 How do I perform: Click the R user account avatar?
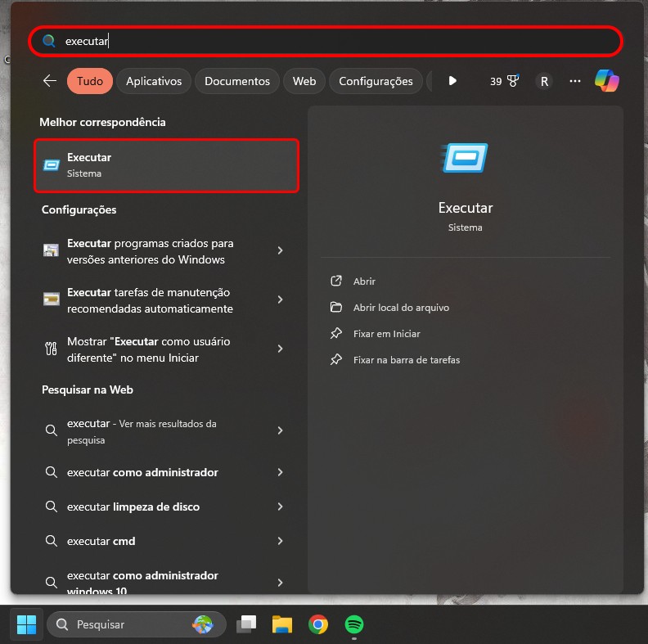click(544, 81)
